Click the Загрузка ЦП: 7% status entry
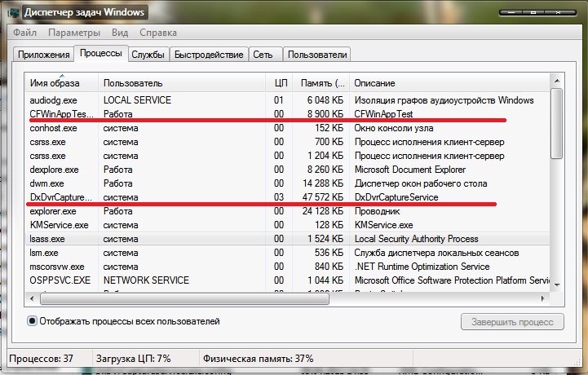Screen dimensions: 588x375 coord(133,359)
